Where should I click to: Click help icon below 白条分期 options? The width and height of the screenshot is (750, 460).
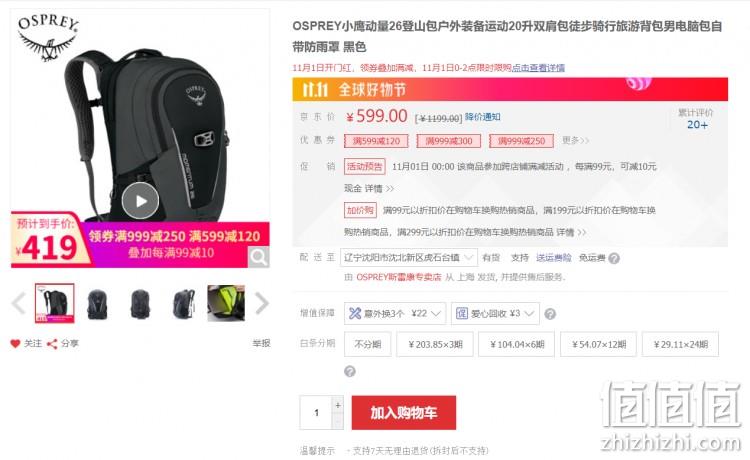(350, 371)
